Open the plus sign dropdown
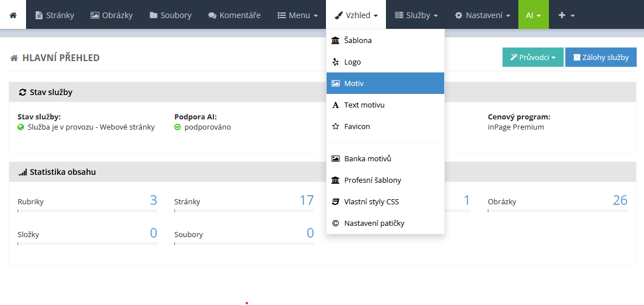Image resolution: width=644 pixels, height=305 pixels. click(566, 15)
